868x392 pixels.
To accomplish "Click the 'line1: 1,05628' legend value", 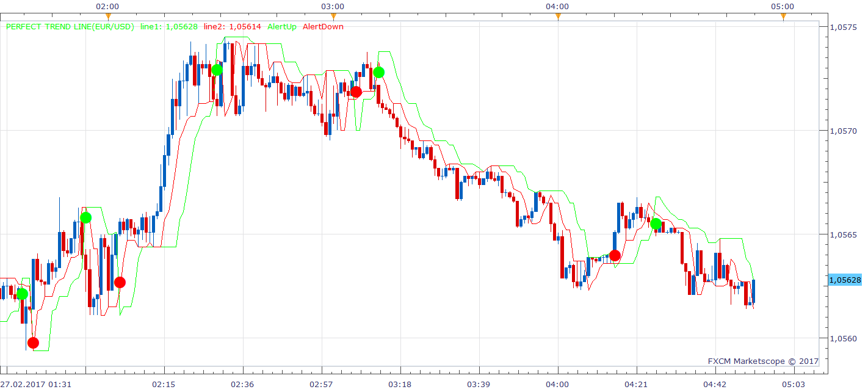I will coord(169,27).
